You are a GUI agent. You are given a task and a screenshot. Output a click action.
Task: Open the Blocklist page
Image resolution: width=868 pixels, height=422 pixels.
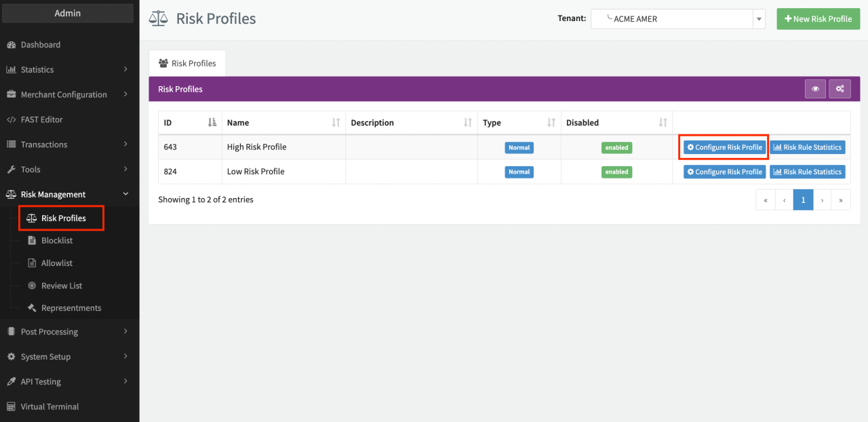(56, 241)
